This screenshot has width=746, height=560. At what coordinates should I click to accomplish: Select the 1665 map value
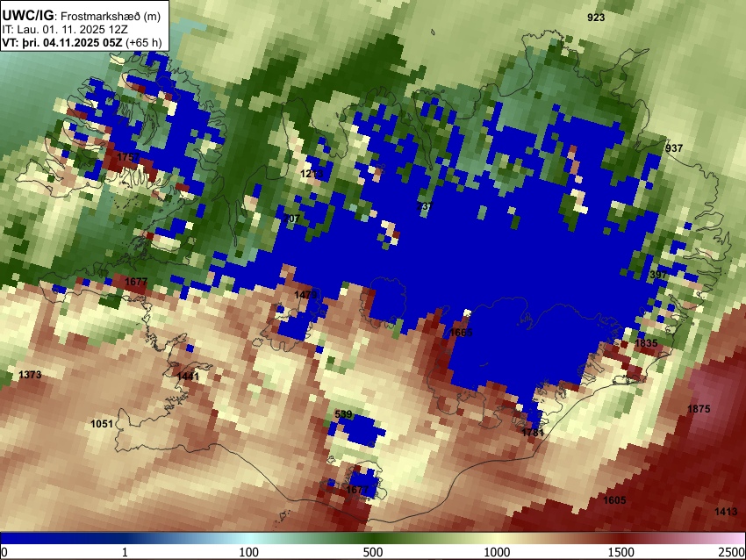pos(461,333)
